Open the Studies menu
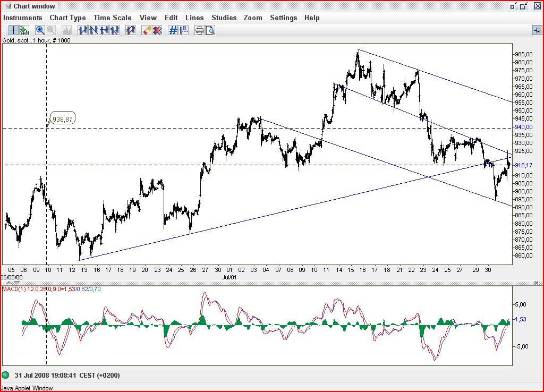Screen dimensions: 544x392 click(x=224, y=18)
